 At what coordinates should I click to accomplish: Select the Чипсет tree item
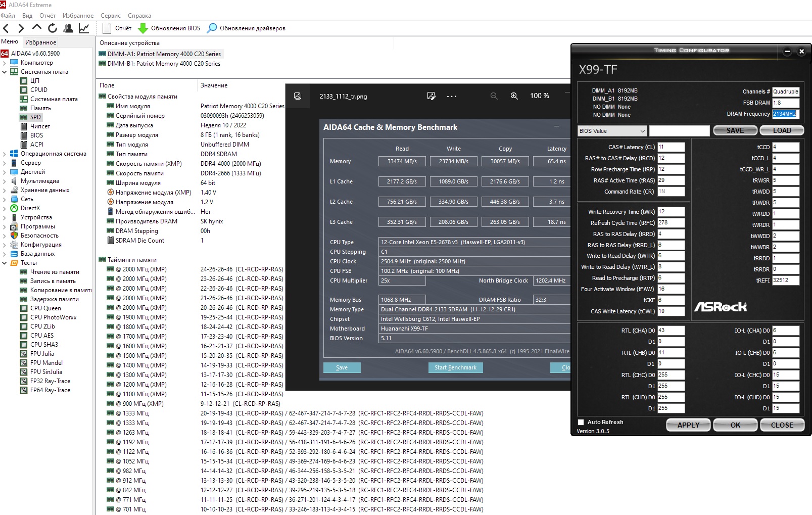pos(40,126)
